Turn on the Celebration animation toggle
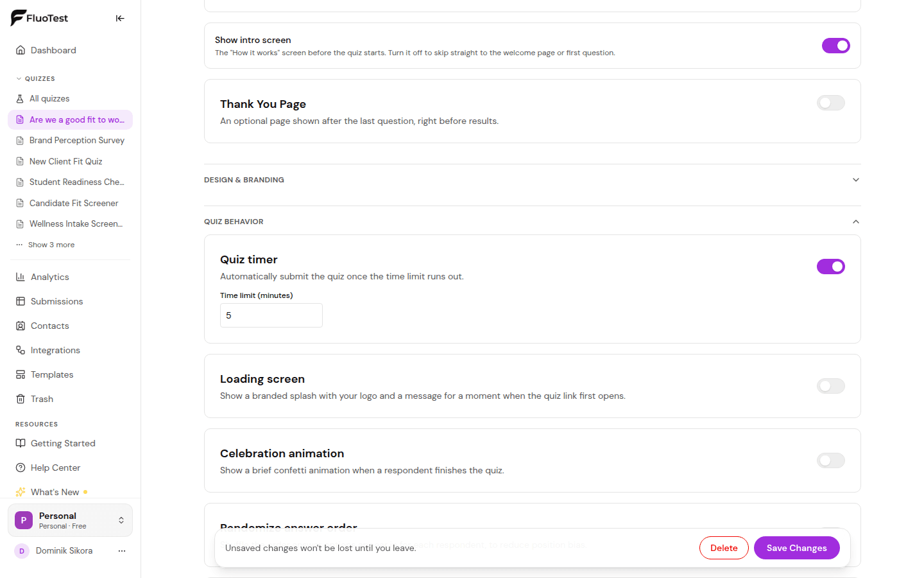 831,460
